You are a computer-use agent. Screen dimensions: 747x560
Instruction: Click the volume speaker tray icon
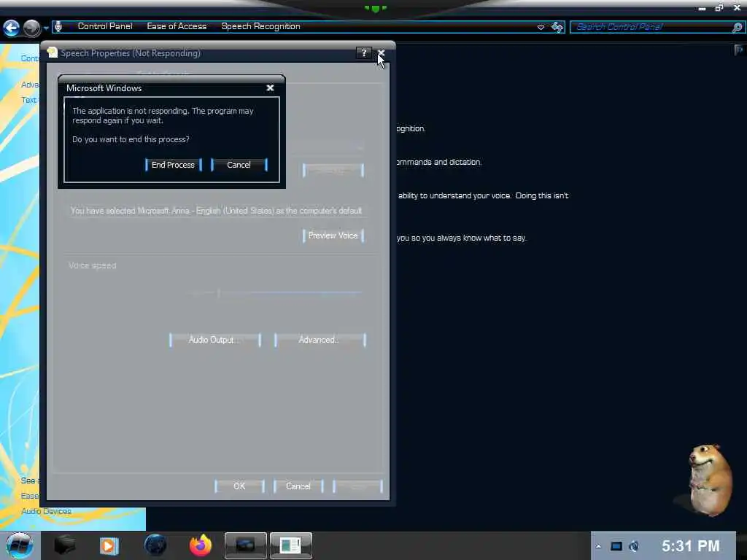pos(634,546)
